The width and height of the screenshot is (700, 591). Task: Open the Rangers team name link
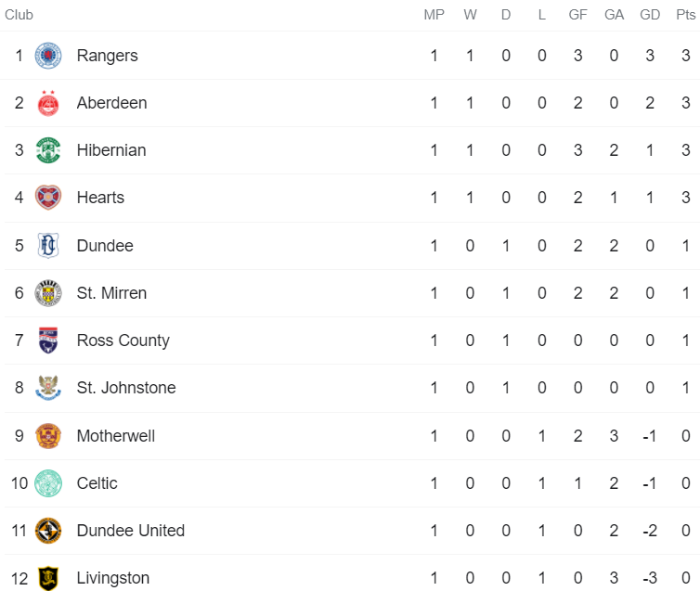pyautogui.click(x=107, y=56)
